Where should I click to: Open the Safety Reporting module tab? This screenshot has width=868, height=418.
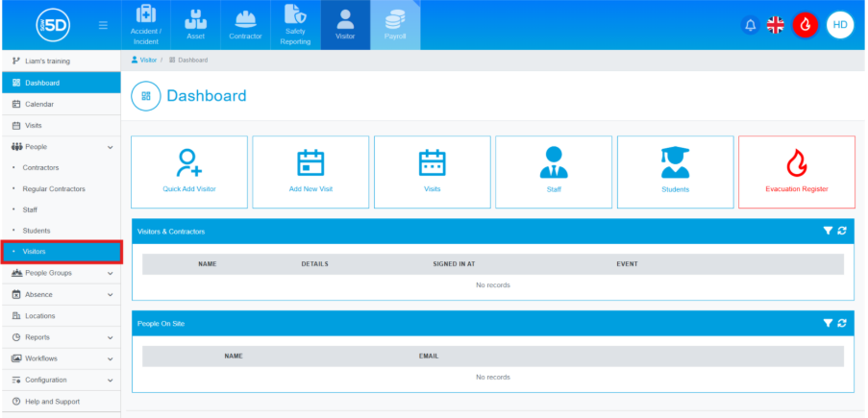click(x=295, y=25)
